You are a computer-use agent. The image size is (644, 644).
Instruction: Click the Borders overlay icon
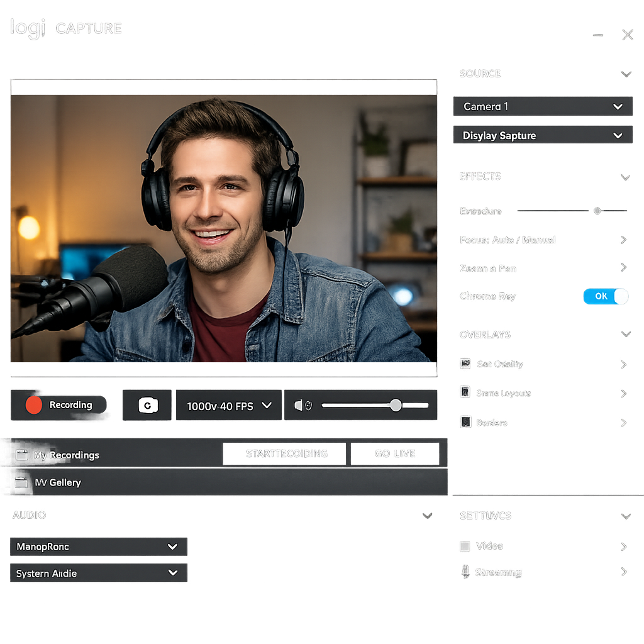tap(465, 422)
